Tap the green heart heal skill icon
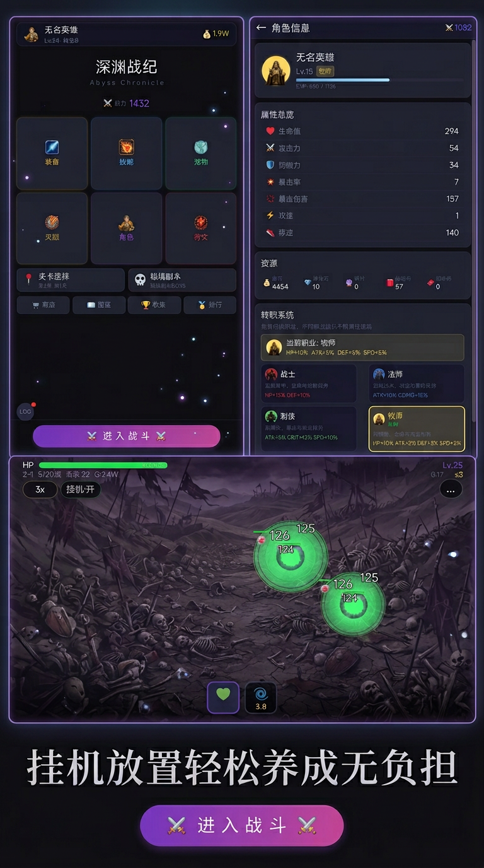 [x=223, y=697]
